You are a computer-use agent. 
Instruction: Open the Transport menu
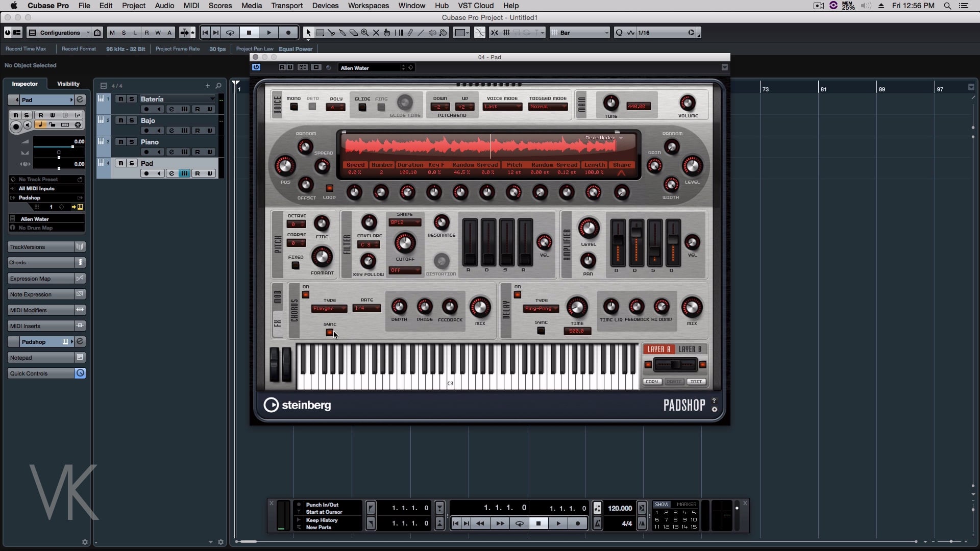(x=287, y=6)
